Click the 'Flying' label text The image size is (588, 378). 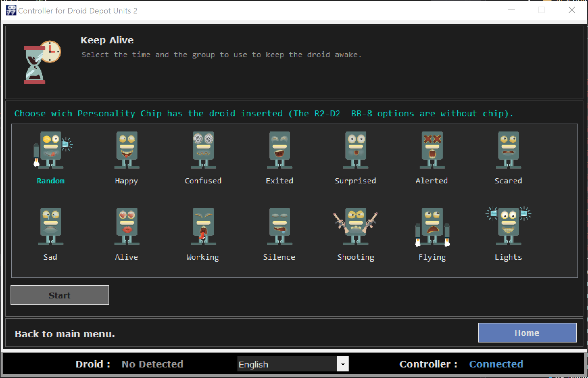click(432, 257)
